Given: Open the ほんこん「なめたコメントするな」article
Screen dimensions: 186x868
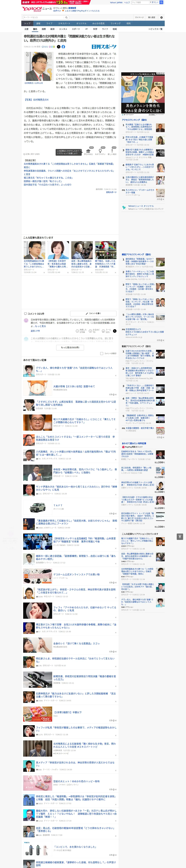Looking at the screenshot, I should (75, 438).
